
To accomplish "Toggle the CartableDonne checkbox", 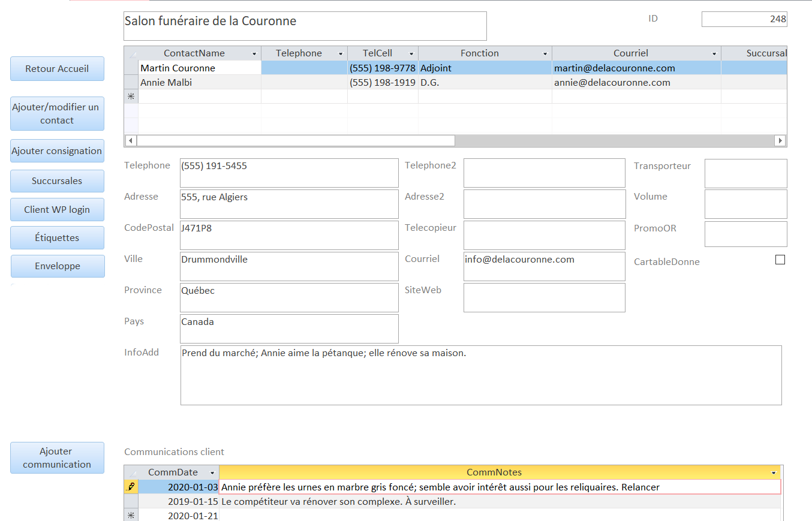I will coord(780,260).
